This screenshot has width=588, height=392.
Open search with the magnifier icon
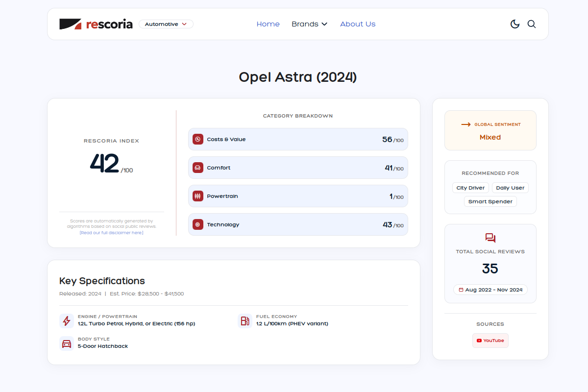[x=532, y=24]
